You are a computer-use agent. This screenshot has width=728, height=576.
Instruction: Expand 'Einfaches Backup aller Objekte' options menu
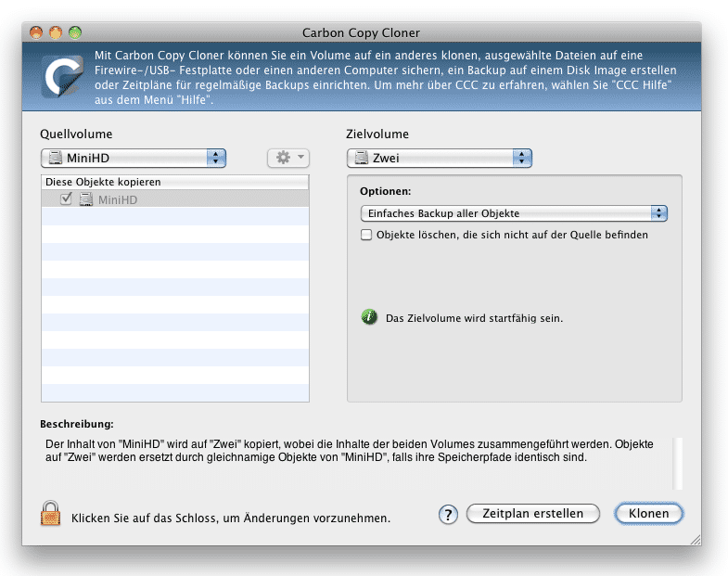[514, 213]
